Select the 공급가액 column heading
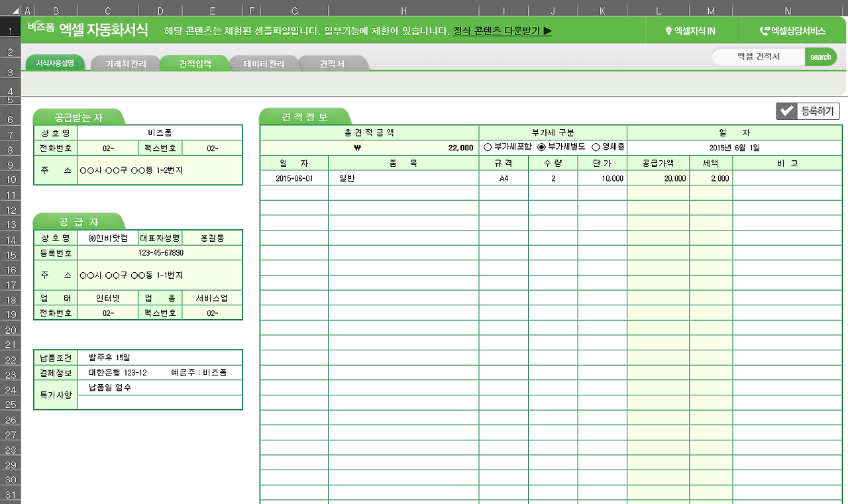This screenshot has height=504, width=848. click(x=658, y=163)
